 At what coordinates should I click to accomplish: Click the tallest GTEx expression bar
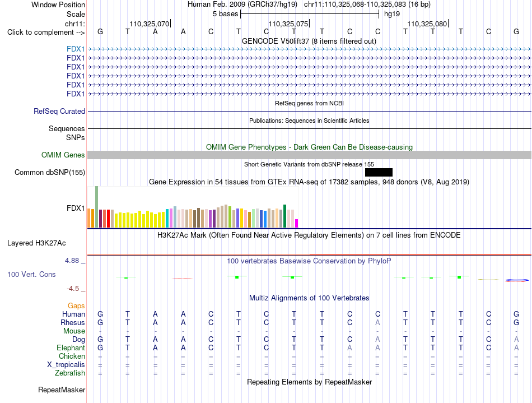(97, 207)
